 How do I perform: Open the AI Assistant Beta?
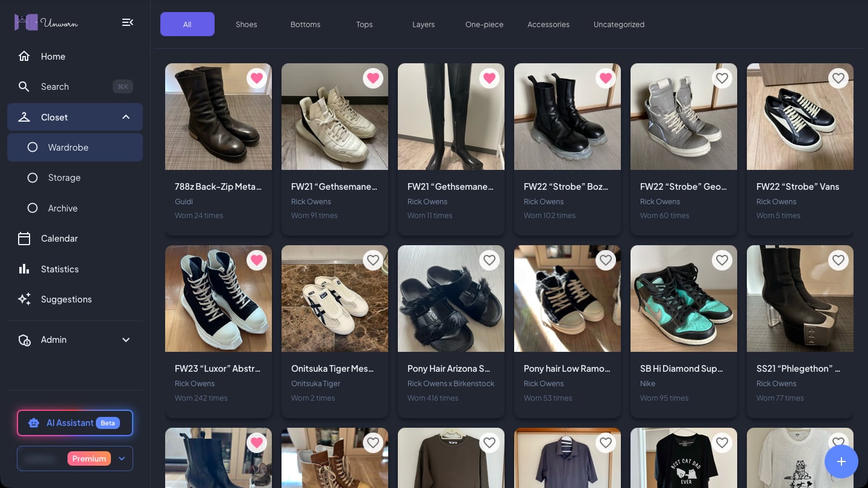pyautogui.click(x=75, y=423)
